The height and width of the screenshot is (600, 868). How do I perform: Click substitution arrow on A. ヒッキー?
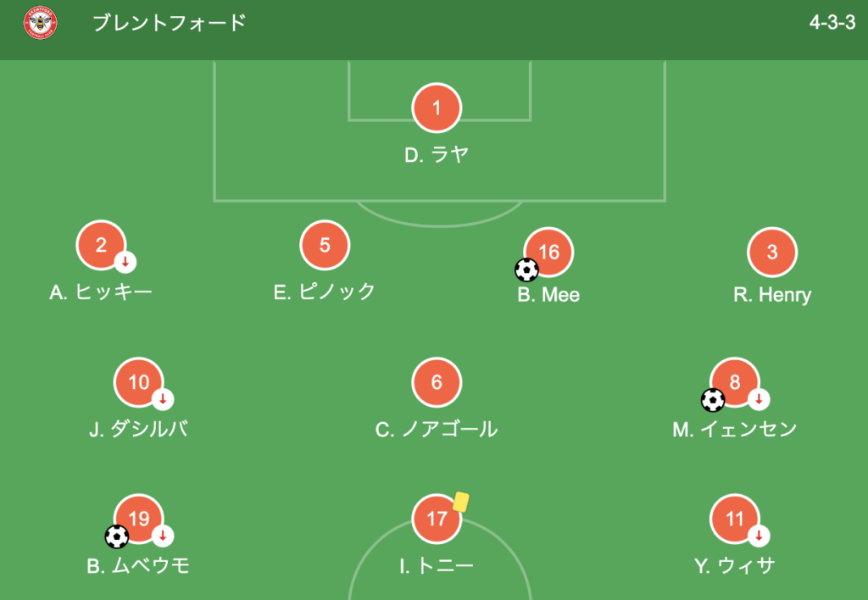click(x=125, y=262)
